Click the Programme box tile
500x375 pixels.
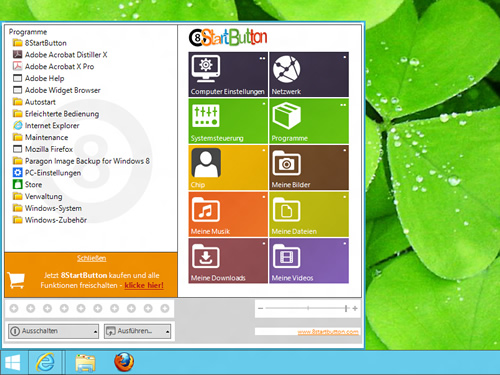pos(309,121)
